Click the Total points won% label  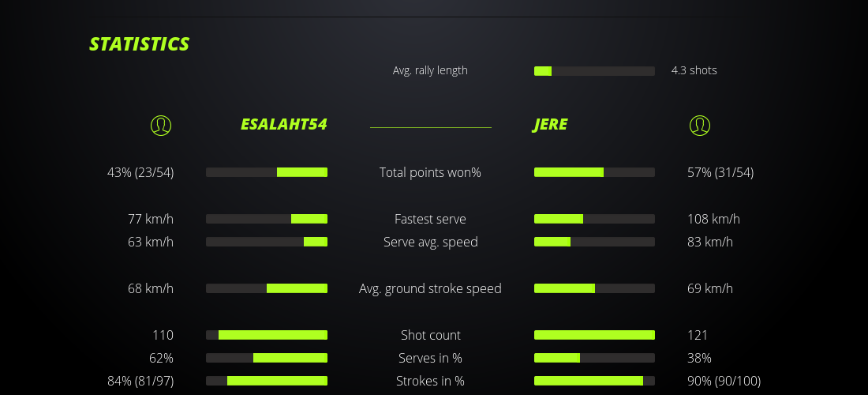pos(430,172)
